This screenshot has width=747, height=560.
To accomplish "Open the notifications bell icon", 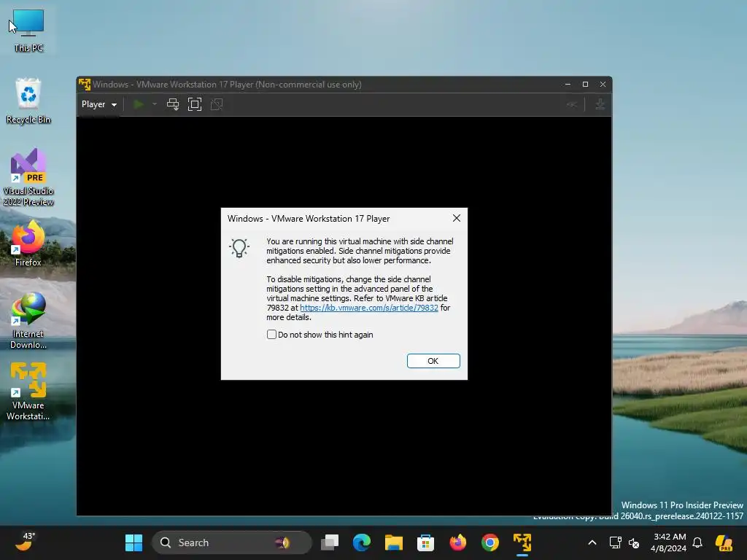I will (697, 542).
